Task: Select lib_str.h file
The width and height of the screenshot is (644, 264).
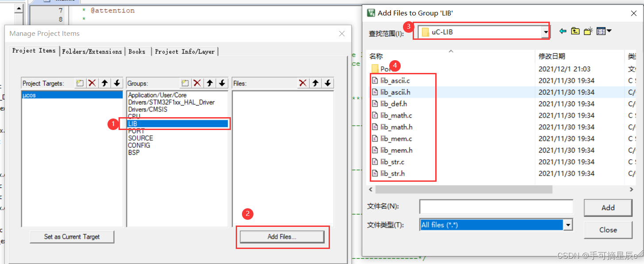Action: [388, 173]
